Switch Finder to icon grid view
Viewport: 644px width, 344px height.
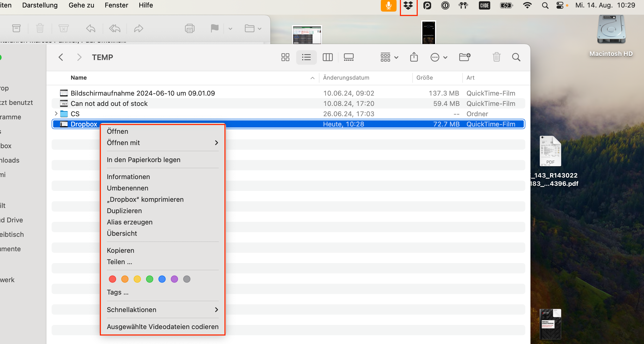click(285, 57)
